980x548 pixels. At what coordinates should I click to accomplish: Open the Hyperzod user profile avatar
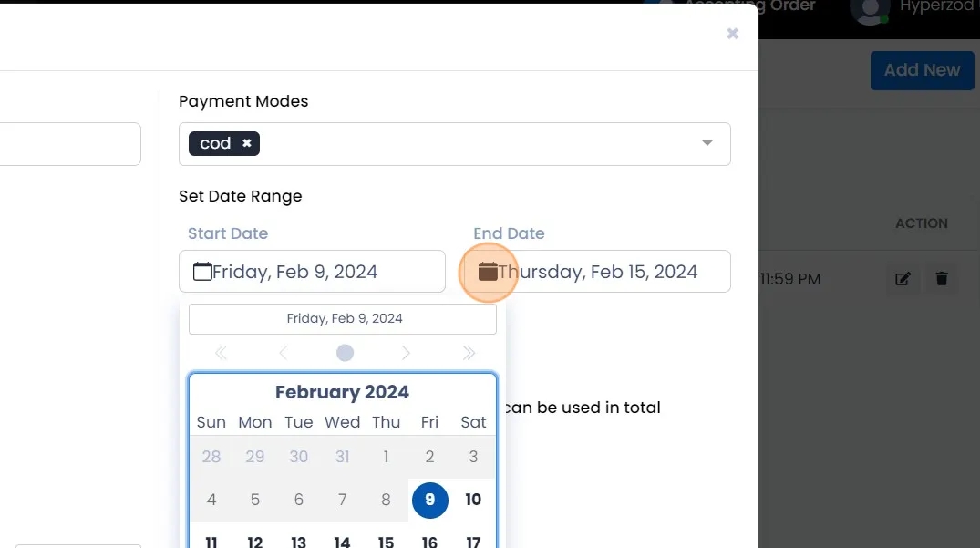(869, 9)
